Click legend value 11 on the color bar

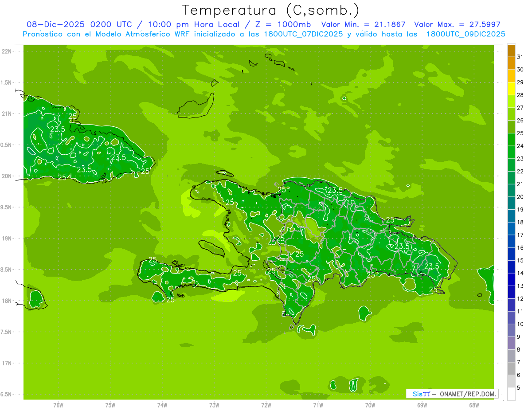click(x=520, y=311)
